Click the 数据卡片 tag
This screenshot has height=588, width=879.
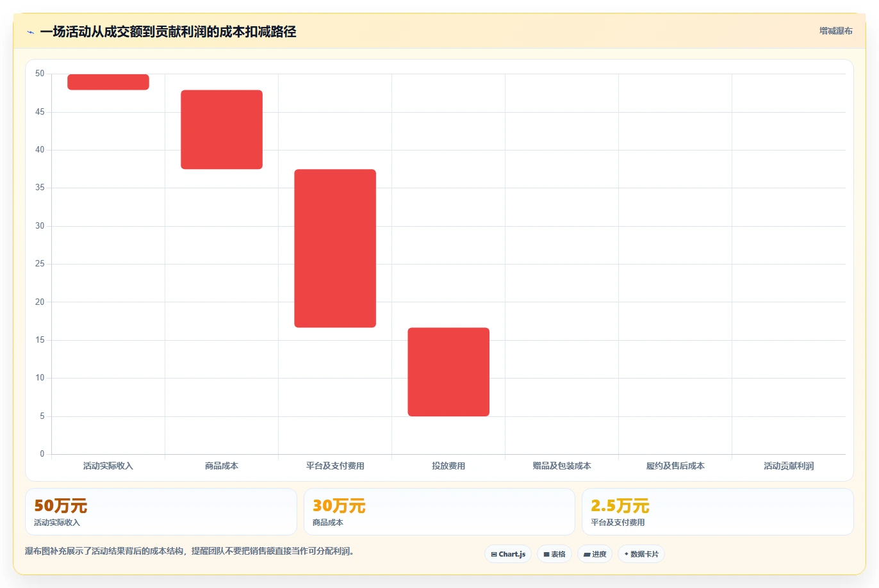641,554
